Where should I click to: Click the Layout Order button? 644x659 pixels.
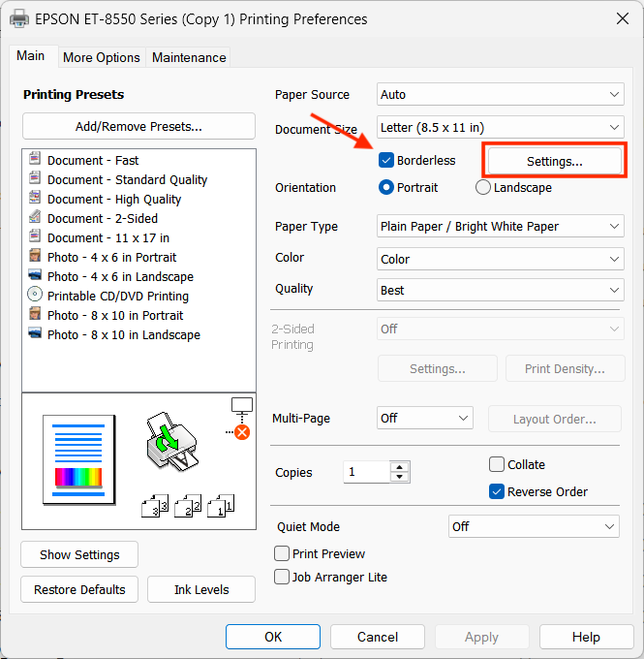pyautogui.click(x=555, y=419)
